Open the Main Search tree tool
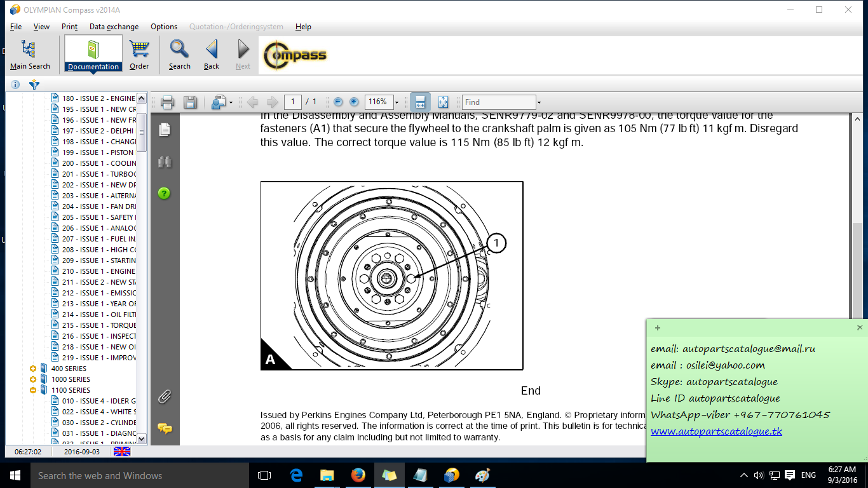The image size is (868, 488). (x=30, y=55)
